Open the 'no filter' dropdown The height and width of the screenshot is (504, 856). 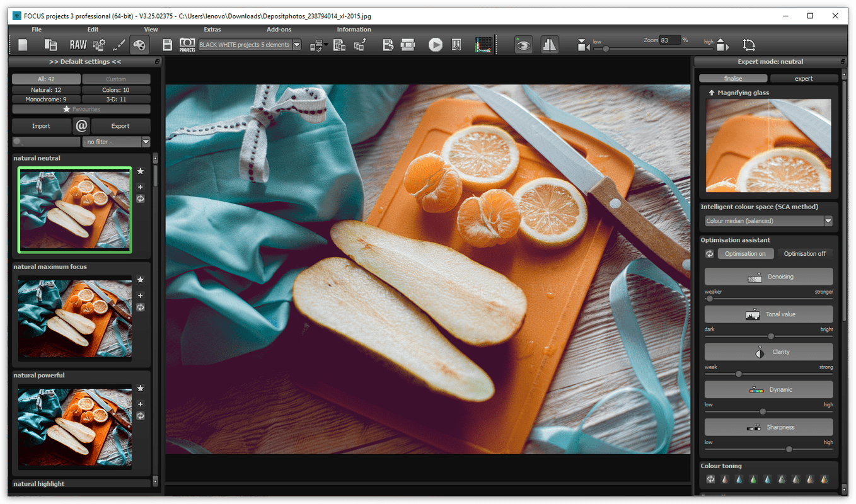tap(117, 142)
